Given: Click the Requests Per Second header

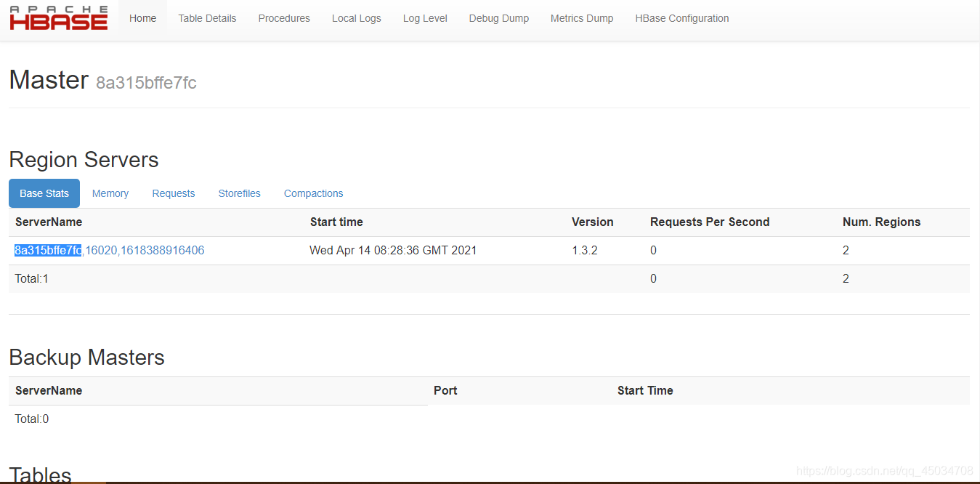Looking at the screenshot, I should (710, 222).
